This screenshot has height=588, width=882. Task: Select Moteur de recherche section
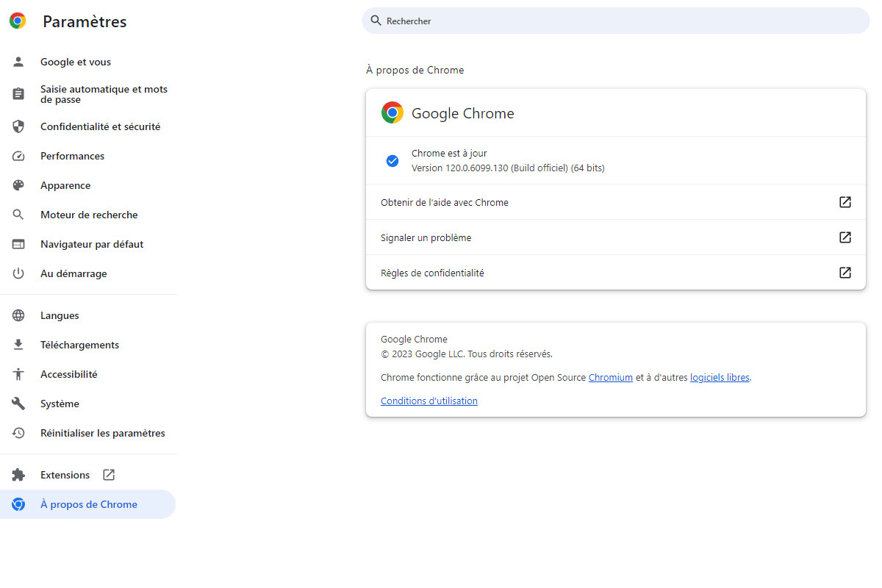pyautogui.click(x=88, y=215)
